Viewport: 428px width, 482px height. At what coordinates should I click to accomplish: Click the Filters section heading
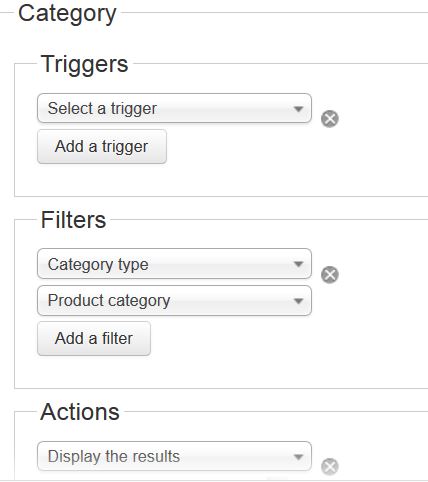(x=73, y=220)
